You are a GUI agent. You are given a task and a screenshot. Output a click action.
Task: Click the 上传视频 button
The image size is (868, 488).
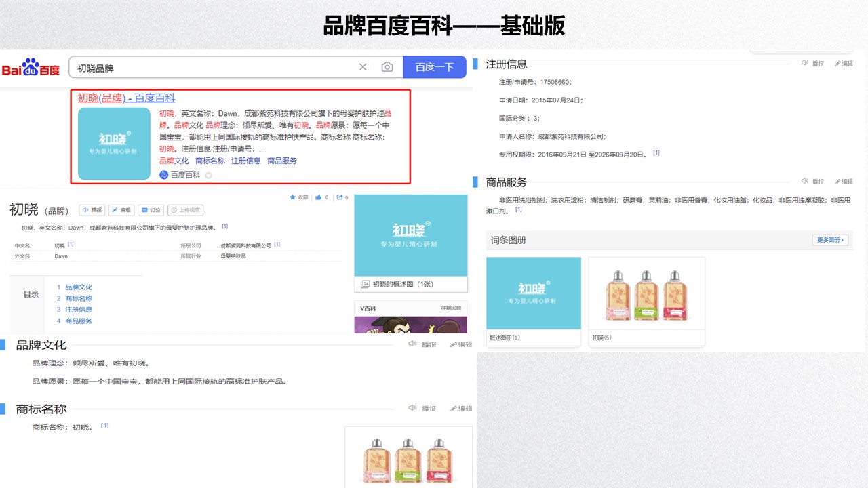pyautogui.click(x=186, y=210)
